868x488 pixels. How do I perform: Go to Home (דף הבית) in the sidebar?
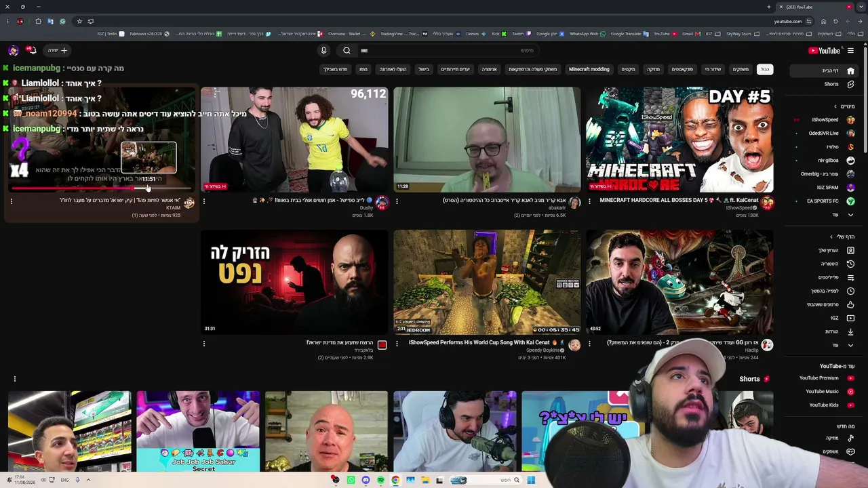click(x=825, y=70)
